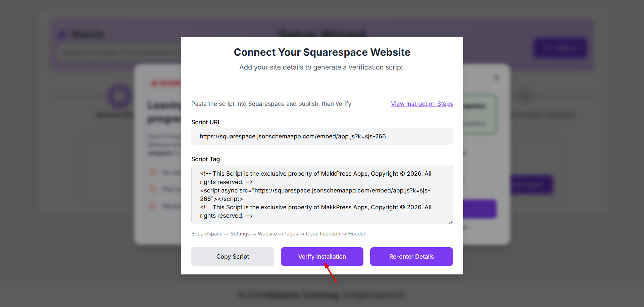Click the first red icon in the blurred list
The height and width of the screenshot is (307, 644).
point(153,172)
